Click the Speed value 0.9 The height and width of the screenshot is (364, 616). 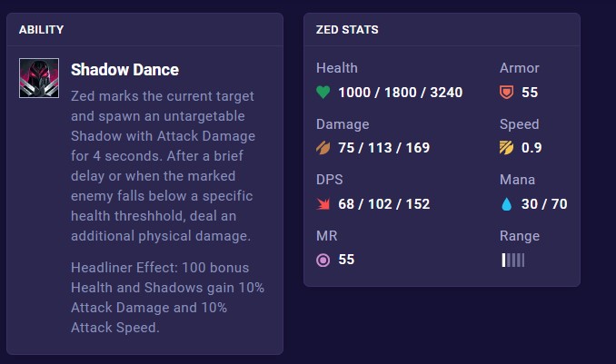pyautogui.click(x=532, y=148)
